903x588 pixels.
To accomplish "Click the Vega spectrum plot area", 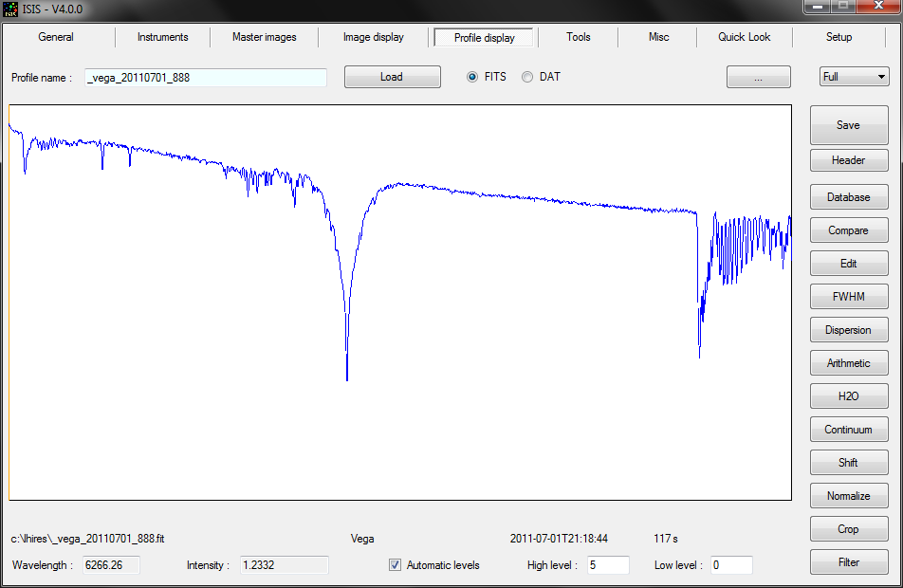I will tap(399, 302).
